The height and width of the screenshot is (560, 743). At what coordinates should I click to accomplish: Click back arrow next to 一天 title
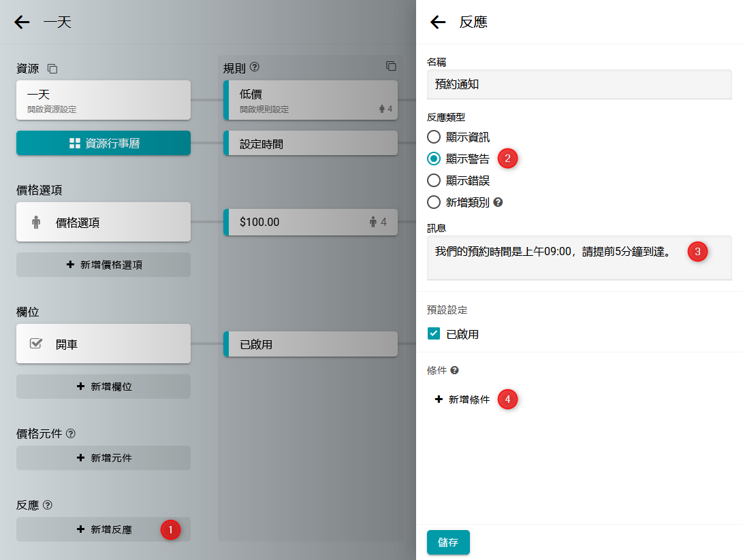pyautogui.click(x=22, y=22)
